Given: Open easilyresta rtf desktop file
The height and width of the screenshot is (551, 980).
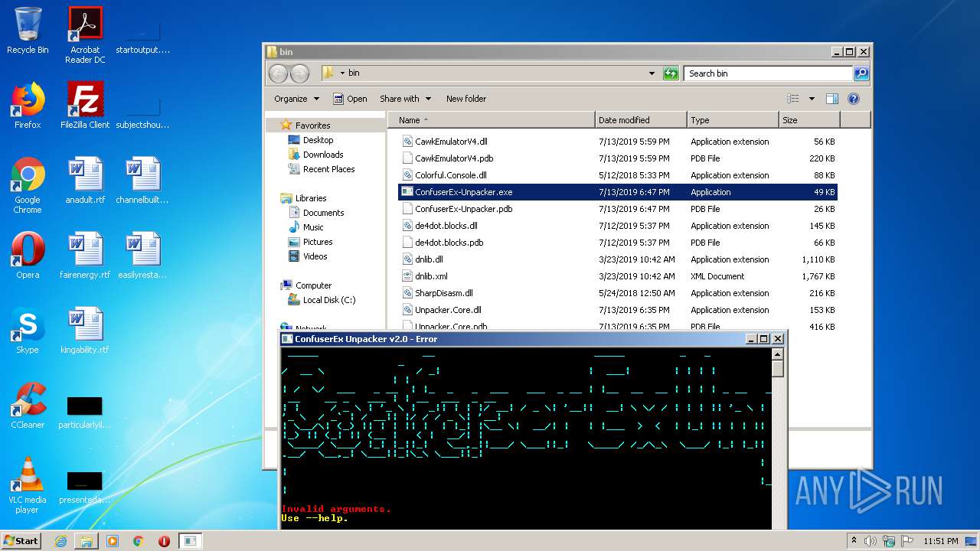Looking at the screenshot, I should pos(142,256).
